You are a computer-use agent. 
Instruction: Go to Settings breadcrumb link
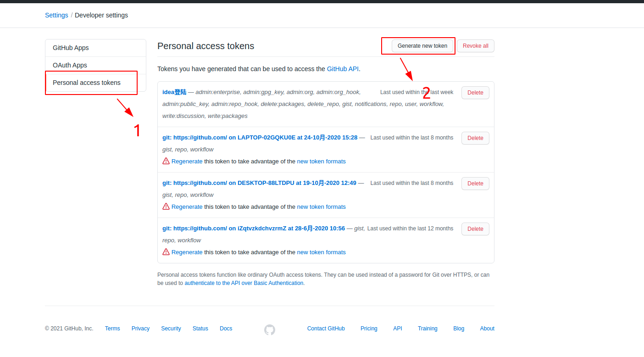(56, 15)
